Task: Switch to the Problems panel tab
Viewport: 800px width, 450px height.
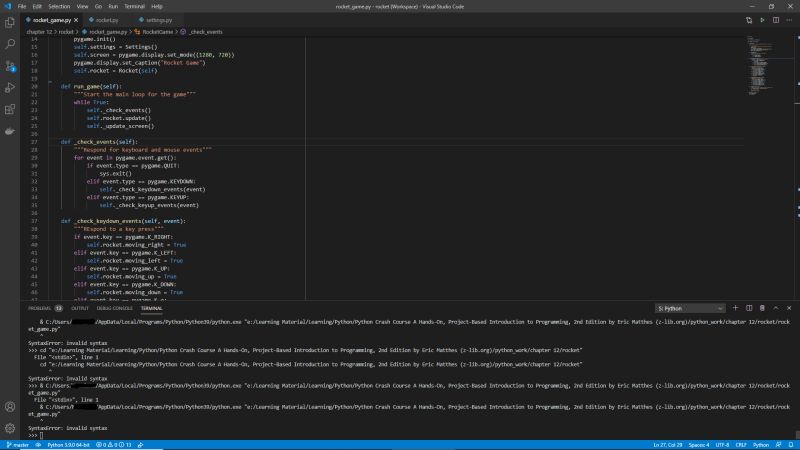Action: (45, 308)
